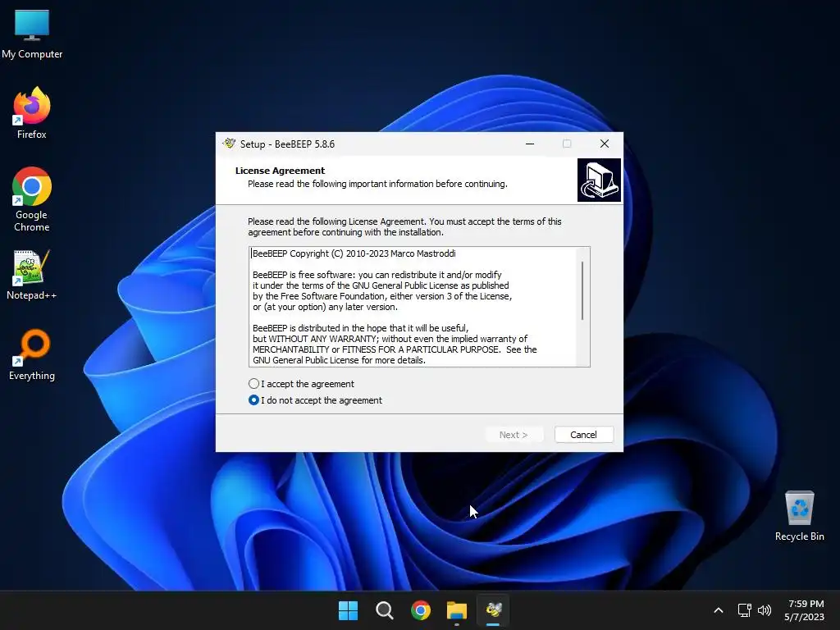Image resolution: width=840 pixels, height=630 pixels.
Task: Click the installer computer graphic icon
Action: point(599,180)
